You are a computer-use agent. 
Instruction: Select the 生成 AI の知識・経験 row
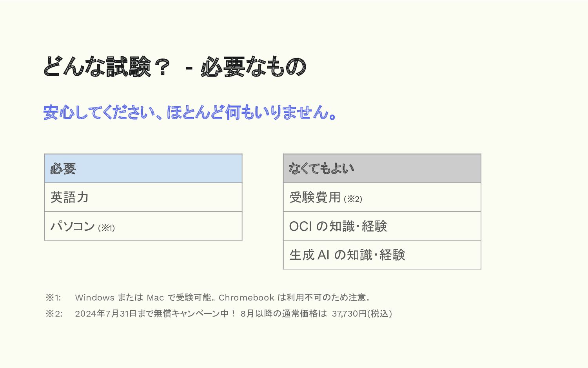[382, 255]
